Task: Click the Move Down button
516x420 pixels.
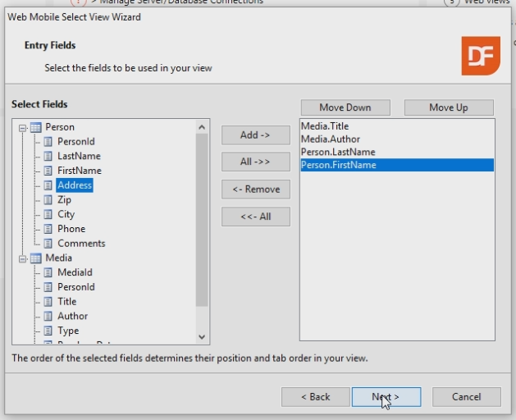Action: pos(345,107)
